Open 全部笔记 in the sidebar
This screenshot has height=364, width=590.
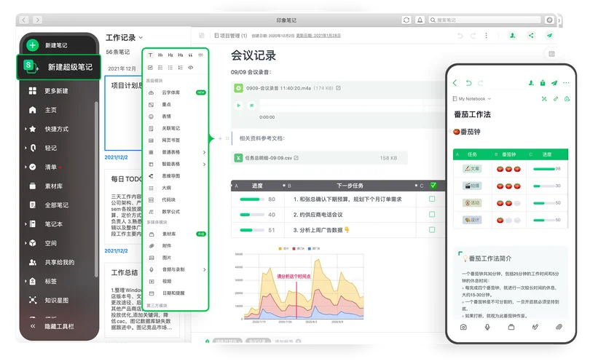tap(49, 205)
